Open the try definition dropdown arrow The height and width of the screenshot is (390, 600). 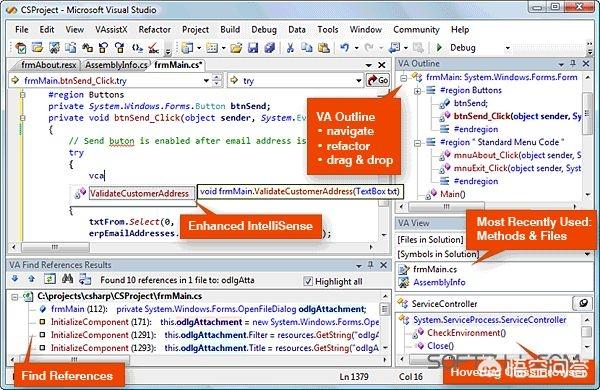coord(359,80)
